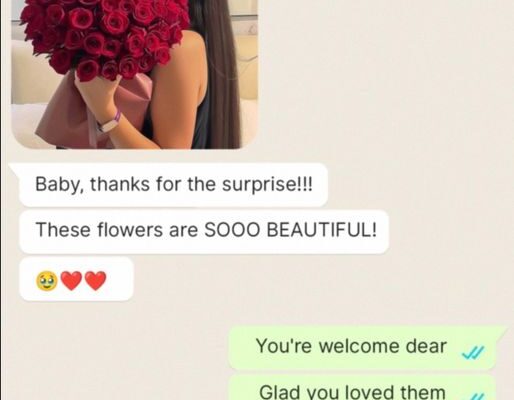Open the rose bouquet photo message
The width and height of the screenshot is (514, 400).
[x=134, y=74]
